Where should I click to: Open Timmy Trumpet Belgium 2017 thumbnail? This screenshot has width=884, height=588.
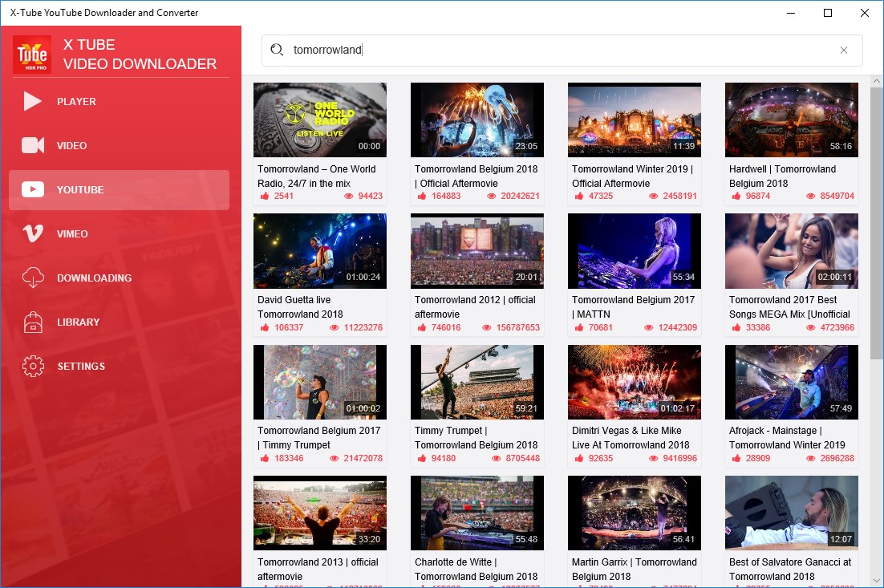319,382
